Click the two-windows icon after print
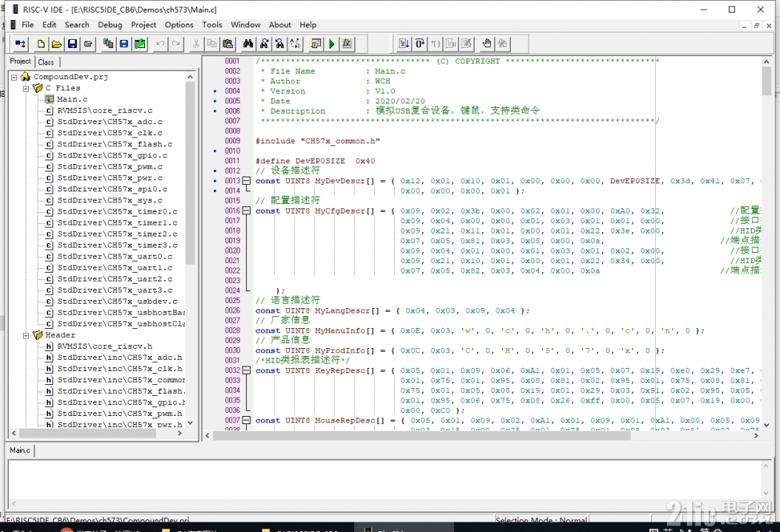This screenshot has width=780, height=532. point(108,44)
